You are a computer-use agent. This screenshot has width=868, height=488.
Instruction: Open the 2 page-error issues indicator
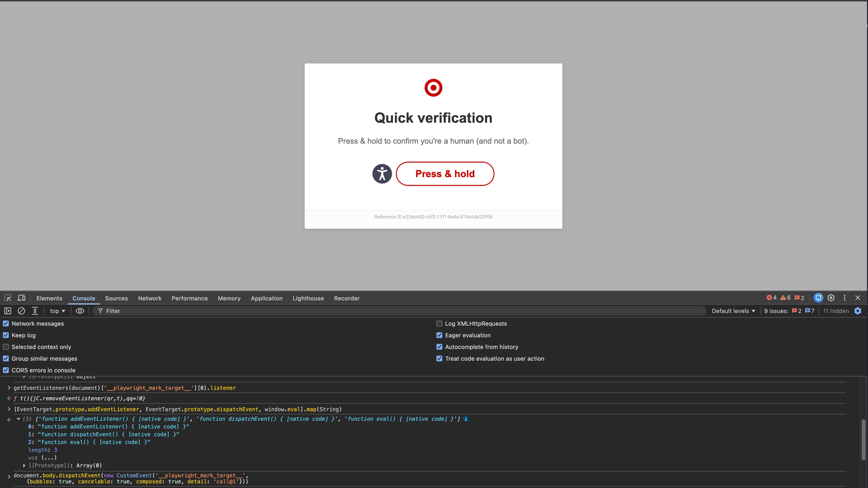797,311
